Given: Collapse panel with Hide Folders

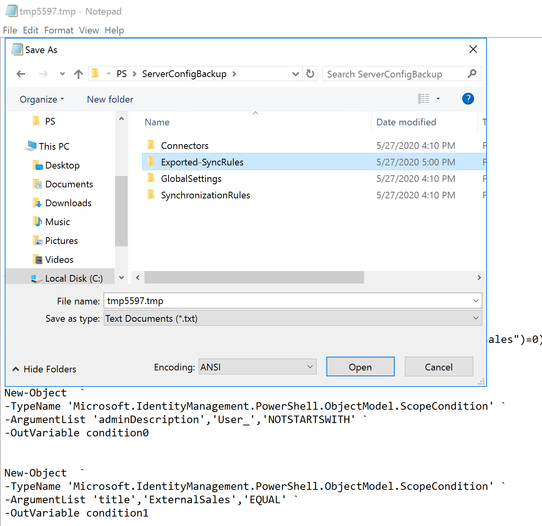Looking at the screenshot, I should point(44,369).
